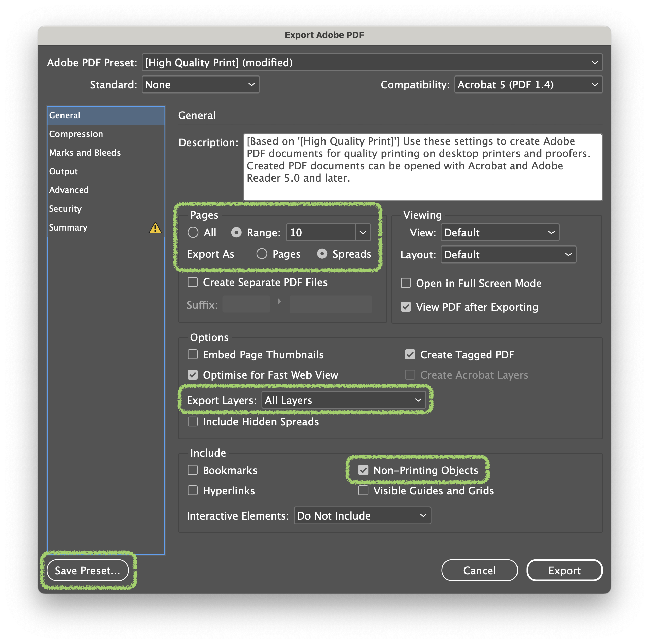This screenshot has width=649, height=644.
Task: Switch to the Compression category
Action: tap(106, 134)
